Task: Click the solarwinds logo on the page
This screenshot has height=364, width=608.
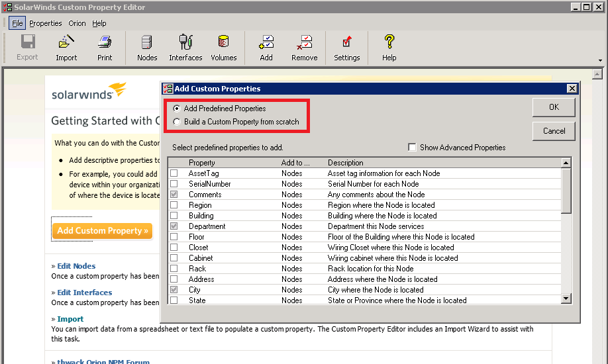Action: 89,91
